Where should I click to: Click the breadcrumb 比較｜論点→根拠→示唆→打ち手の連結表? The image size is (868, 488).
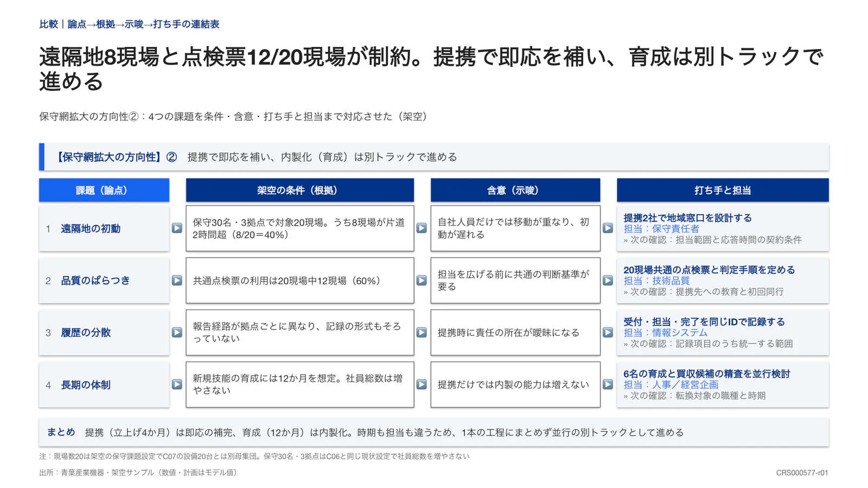click(x=129, y=24)
